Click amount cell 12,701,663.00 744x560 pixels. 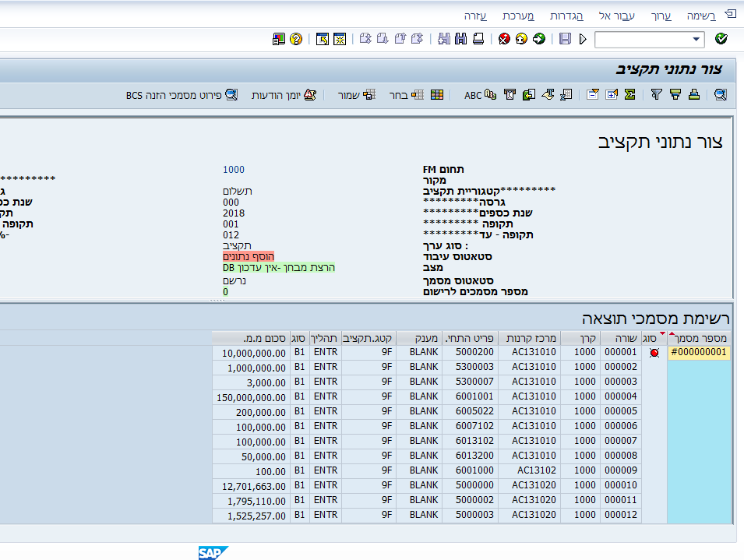(250, 486)
